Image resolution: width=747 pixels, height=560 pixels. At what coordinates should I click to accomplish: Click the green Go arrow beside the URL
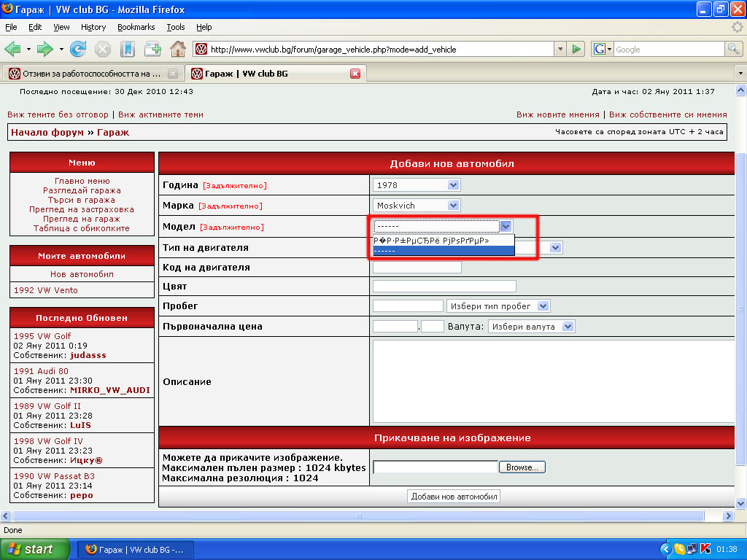click(x=577, y=49)
